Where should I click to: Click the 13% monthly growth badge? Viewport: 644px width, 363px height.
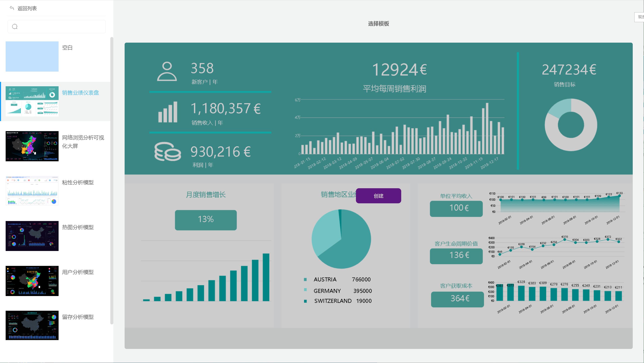[206, 220]
